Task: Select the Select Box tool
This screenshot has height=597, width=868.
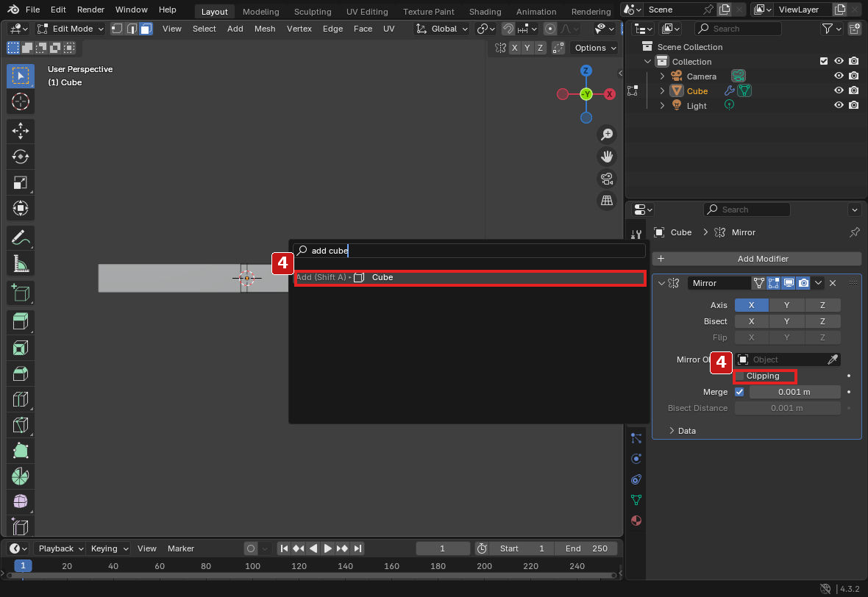Action: (21, 76)
